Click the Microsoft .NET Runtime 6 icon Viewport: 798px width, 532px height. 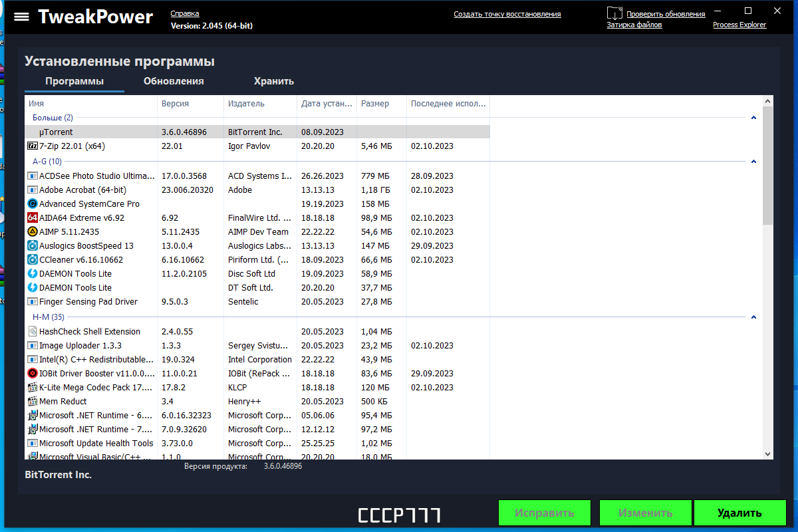click(33, 416)
